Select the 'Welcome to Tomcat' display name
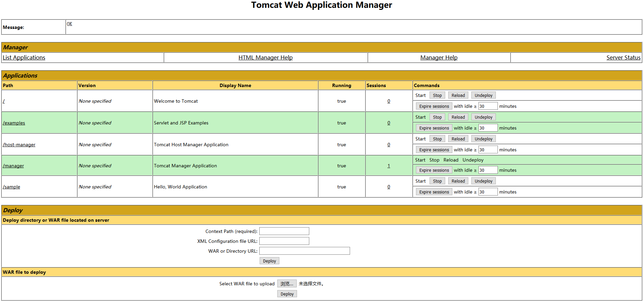 pyautogui.click(x=176, y=101)
